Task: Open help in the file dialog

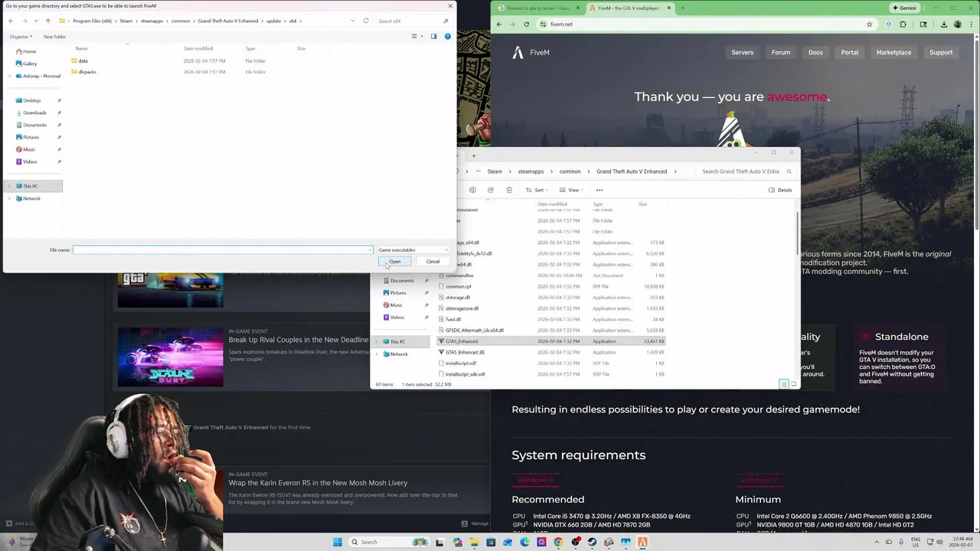Action: [448, 36]
